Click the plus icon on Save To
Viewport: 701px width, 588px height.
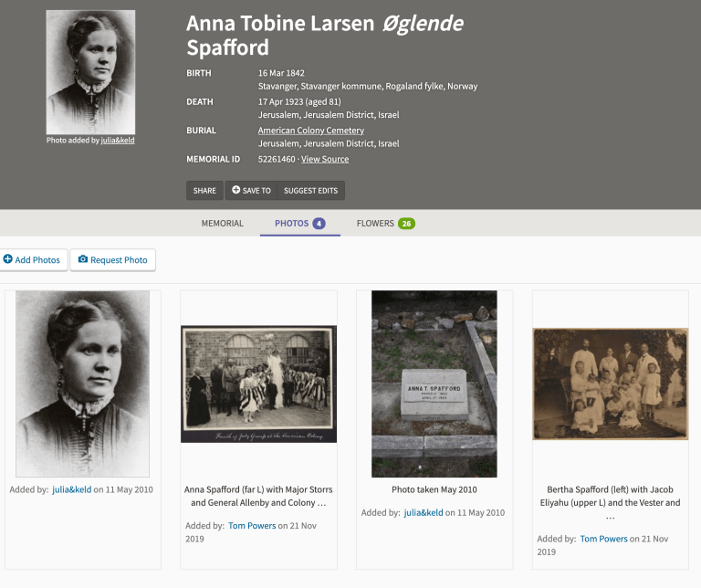pos(235,191)
